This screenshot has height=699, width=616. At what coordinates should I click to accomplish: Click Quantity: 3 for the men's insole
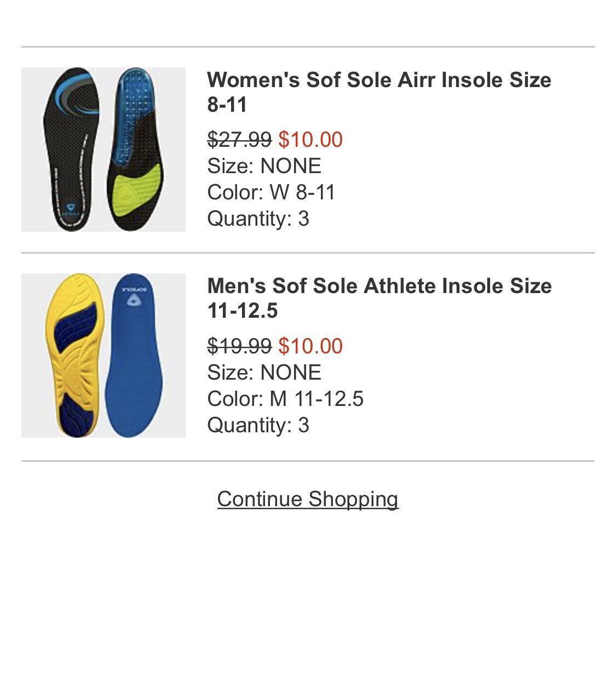pyautogui.click(x=258, y=425)
